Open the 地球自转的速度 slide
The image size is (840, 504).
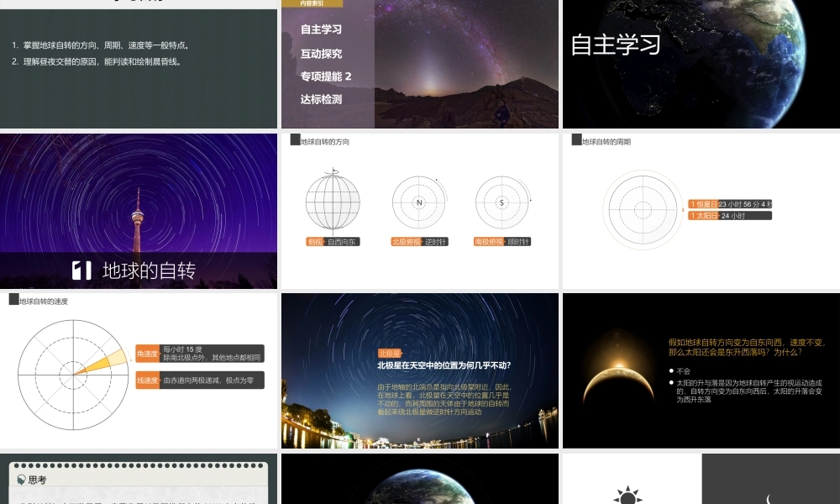(139, 370)
